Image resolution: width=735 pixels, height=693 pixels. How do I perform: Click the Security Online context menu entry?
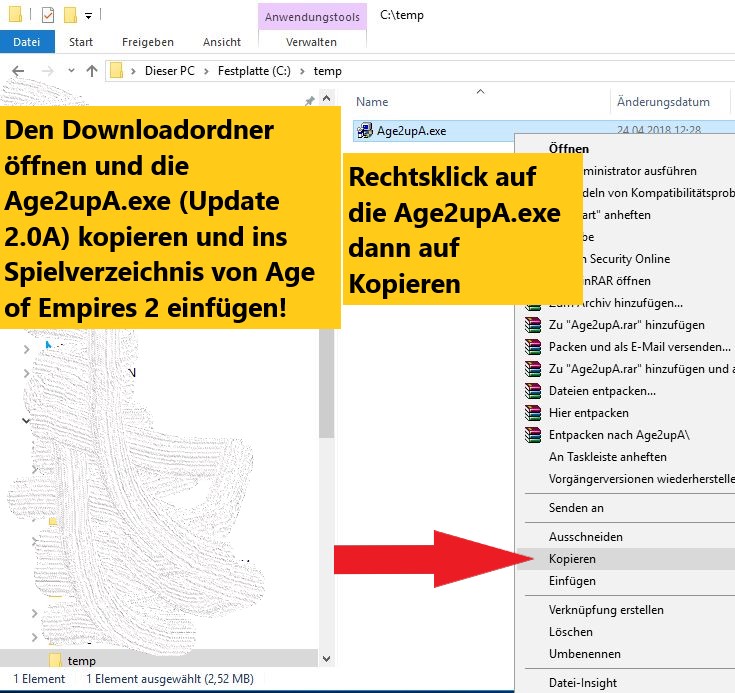626,259
